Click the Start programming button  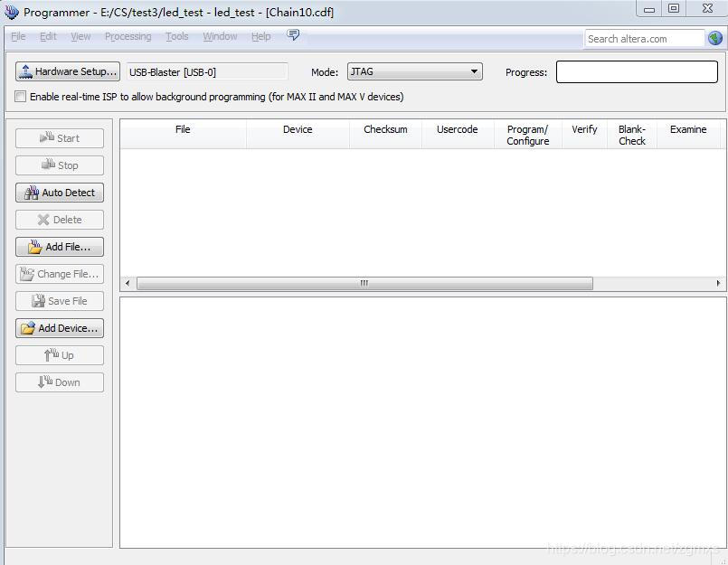coord(60,138)
